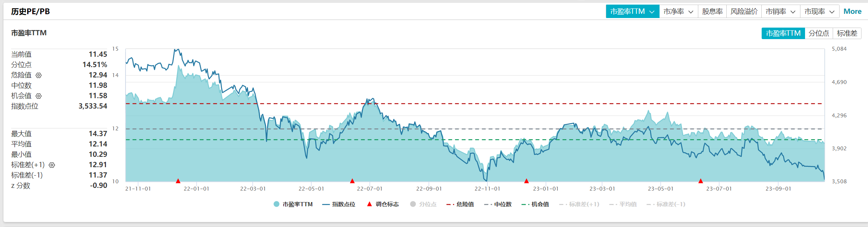
Task: Expand the 市盈率TTM dropdown arrow
Action: click(x=652, y=12)
